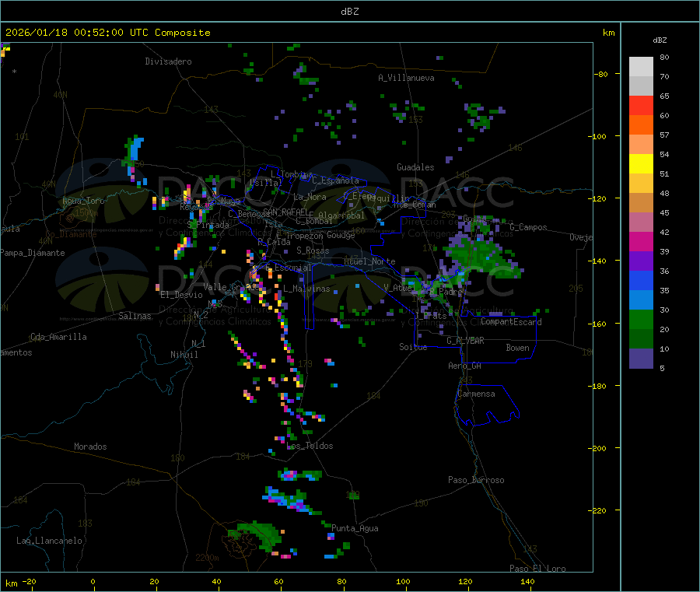Click the SAN_RAFAEL city label
Image resolution: width=700 pixels, height=592 pixels.
(285, 212)
